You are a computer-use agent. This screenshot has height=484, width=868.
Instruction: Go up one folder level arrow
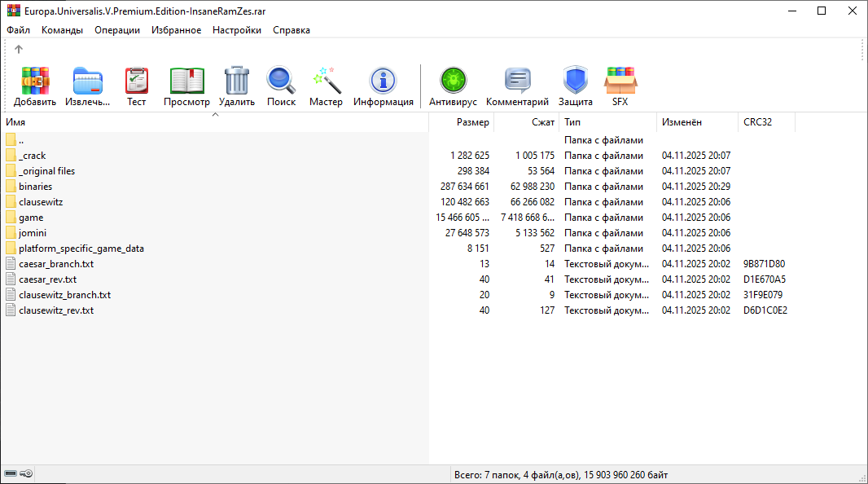point(19,50)
